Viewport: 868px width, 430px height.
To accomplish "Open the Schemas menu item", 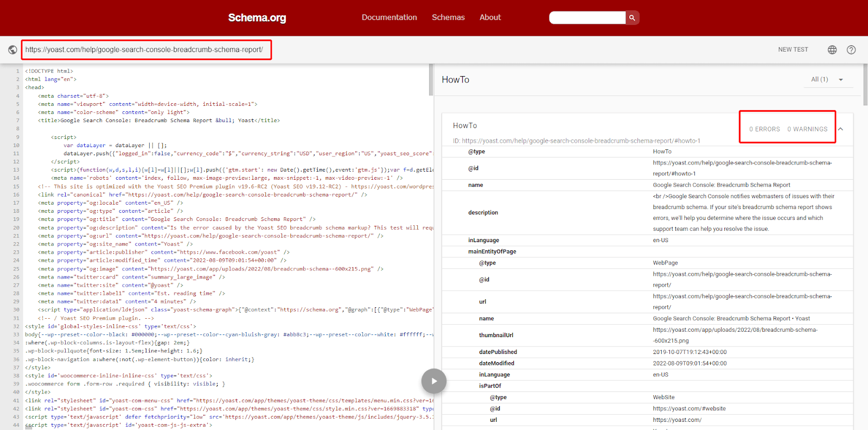I will [x=448, y=17].
